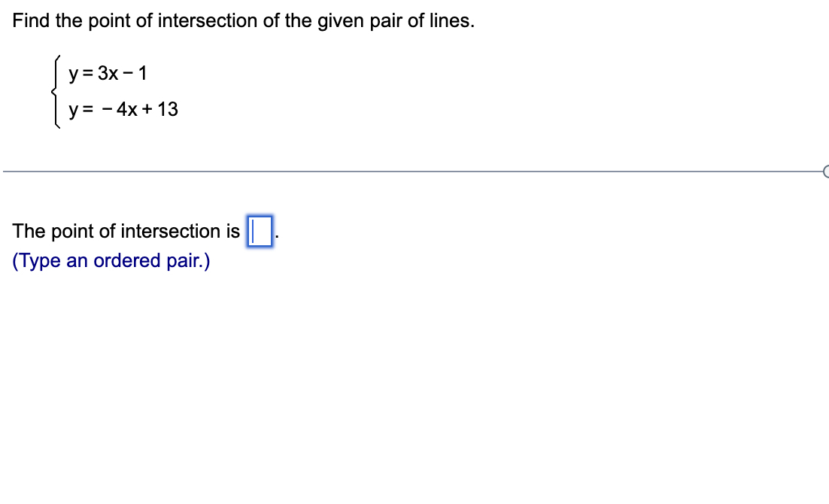The image size is (829, 504).
Task: Click the period after the answer box
Action: (275, 236)
